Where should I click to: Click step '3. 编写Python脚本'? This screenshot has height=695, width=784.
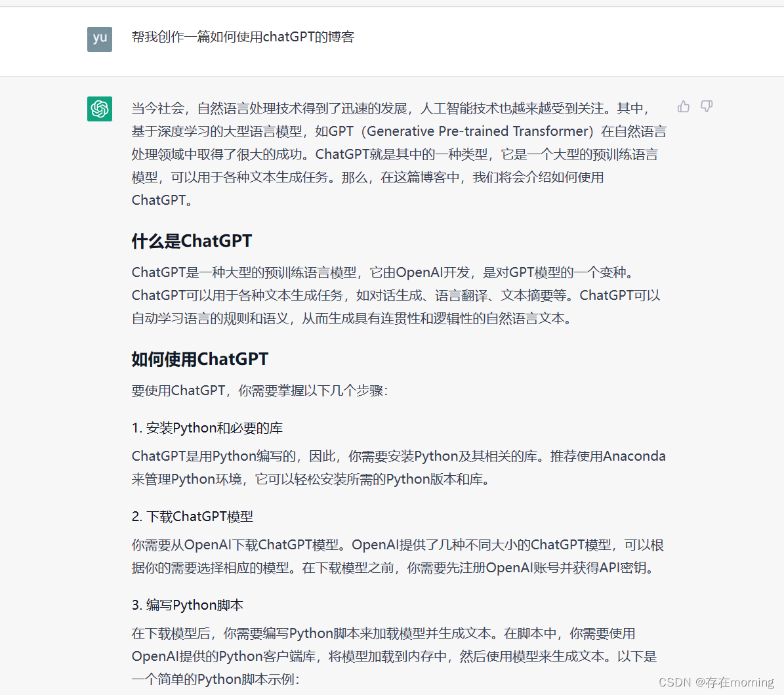188,605
